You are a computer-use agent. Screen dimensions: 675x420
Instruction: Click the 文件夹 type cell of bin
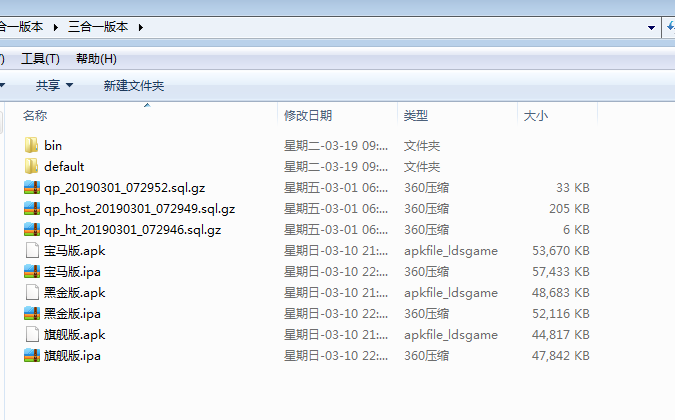point(422,145)
